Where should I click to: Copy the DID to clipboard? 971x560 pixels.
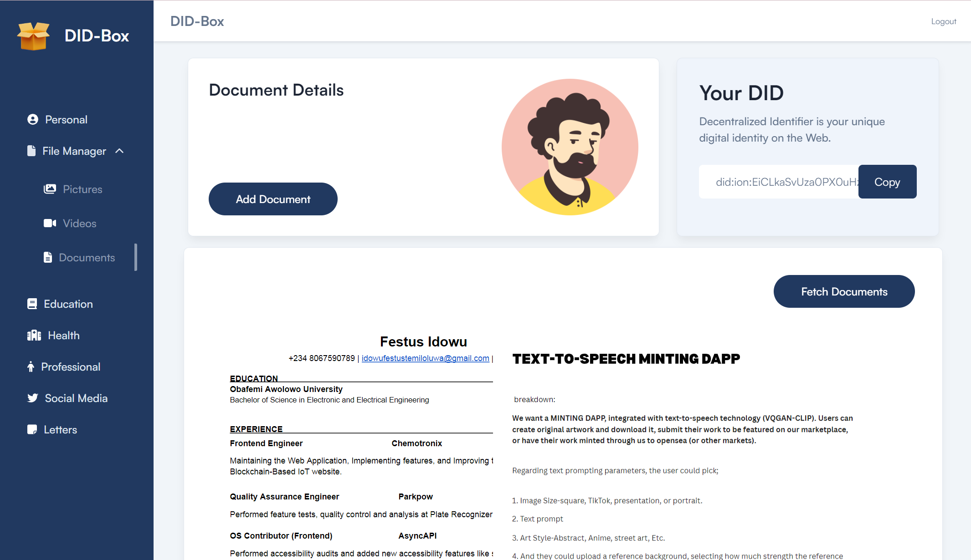pyautogui.click(x=887, y=182)
